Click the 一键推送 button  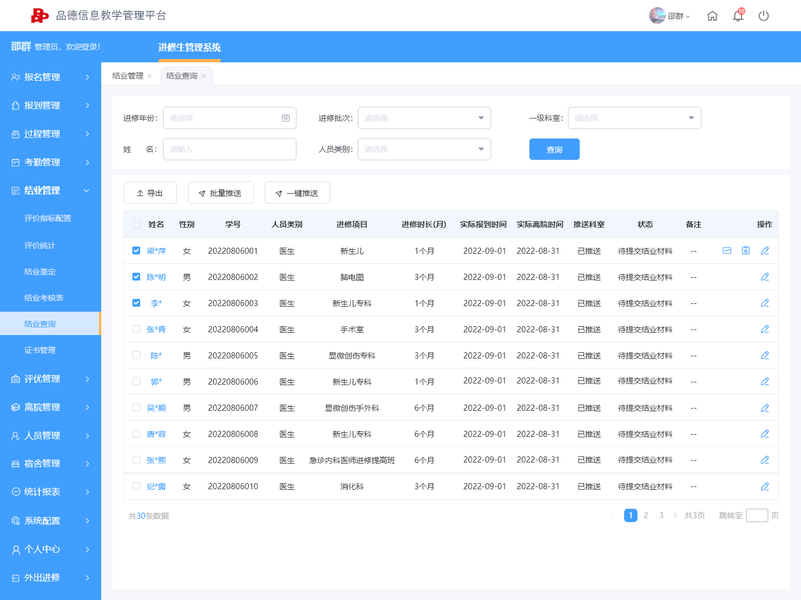[x=297, y=193]
